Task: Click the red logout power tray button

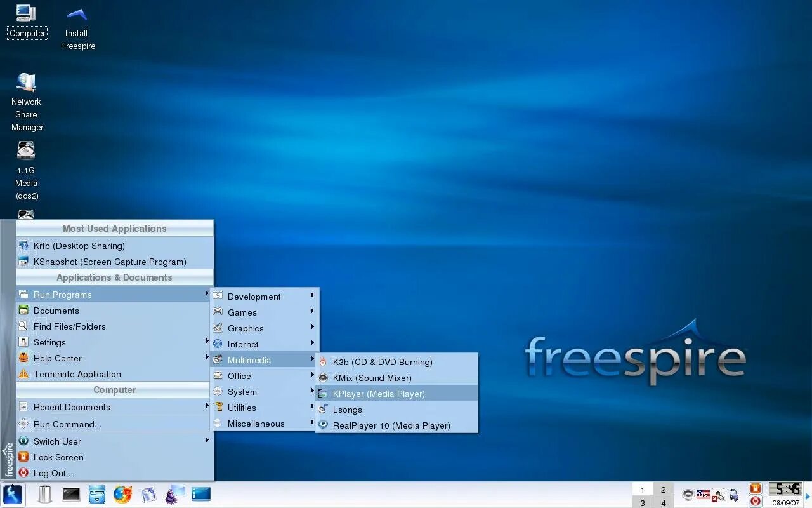Action: [x=755, y=501]
